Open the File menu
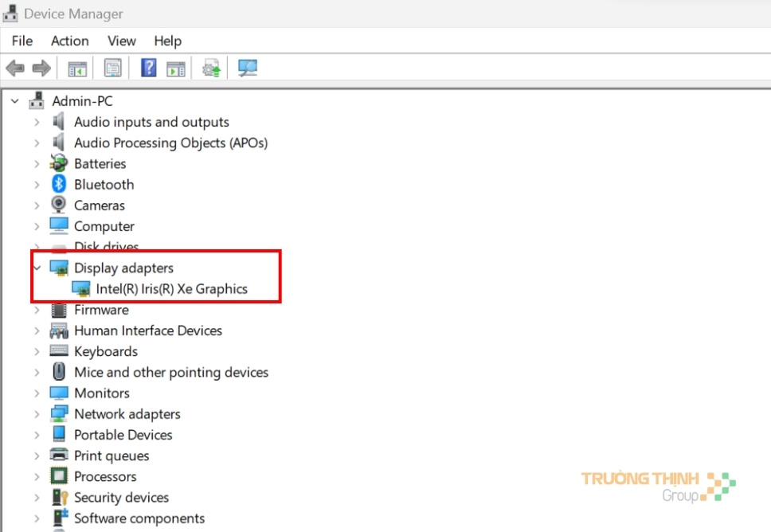This screenshot has height=532, width=771. point(22,41)
